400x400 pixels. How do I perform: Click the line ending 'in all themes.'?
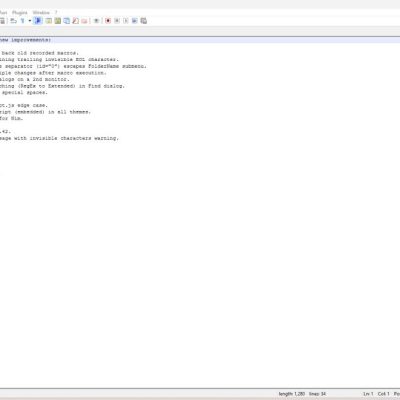(45, 112)
